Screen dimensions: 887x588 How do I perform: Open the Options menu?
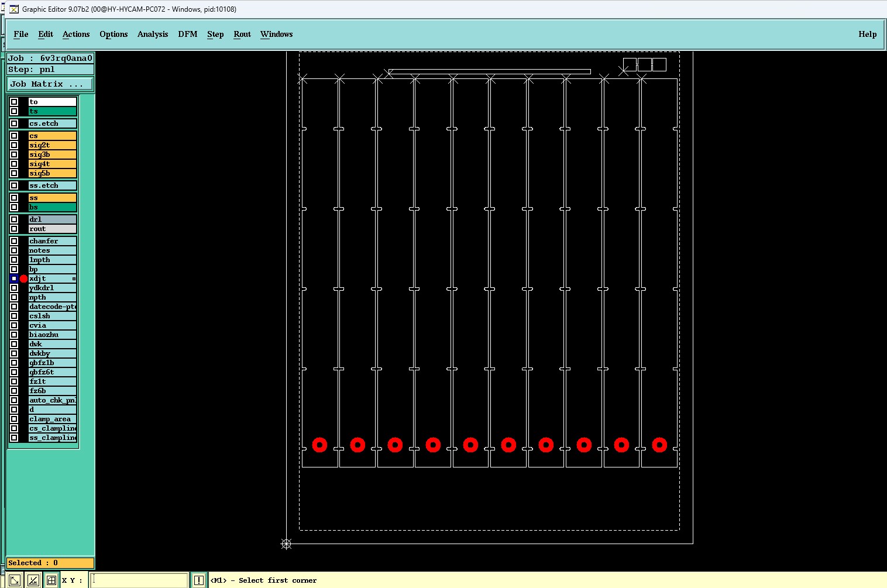[x=114, y=34]
